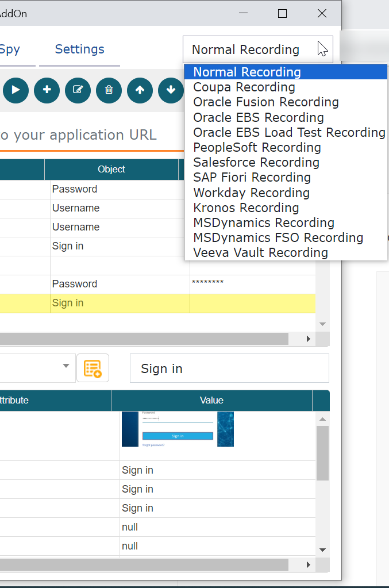Screen dimensions: 389x588
Task: Click the Object column header
Action: pyautogui.click(x=111, y=170)
